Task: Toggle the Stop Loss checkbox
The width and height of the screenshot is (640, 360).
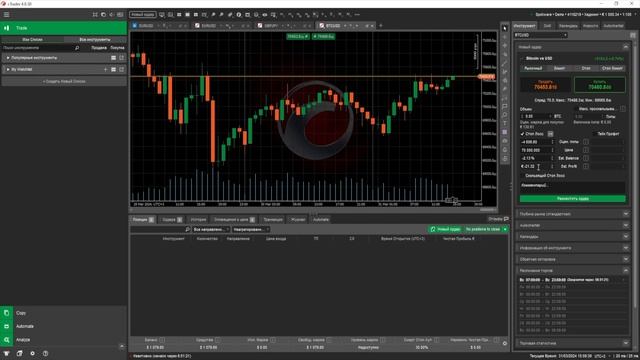Action: 522,134
